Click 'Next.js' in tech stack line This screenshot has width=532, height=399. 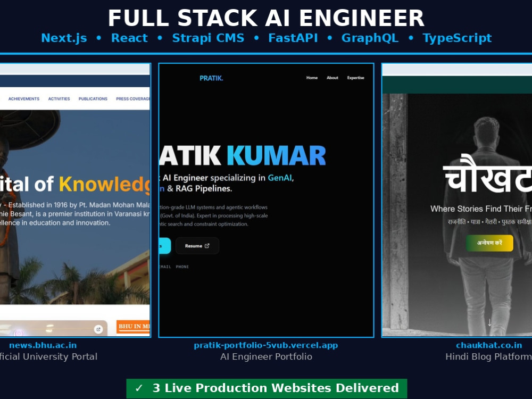pos(64,38)
